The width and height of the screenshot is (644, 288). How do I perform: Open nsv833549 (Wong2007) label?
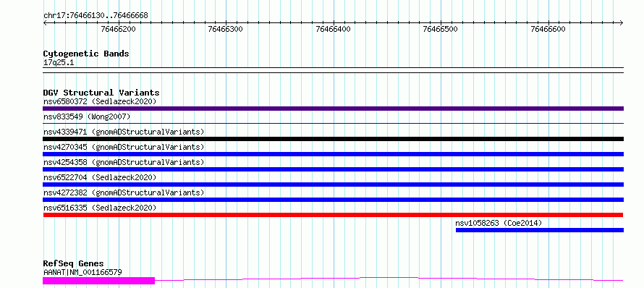(x=87, y=117)
